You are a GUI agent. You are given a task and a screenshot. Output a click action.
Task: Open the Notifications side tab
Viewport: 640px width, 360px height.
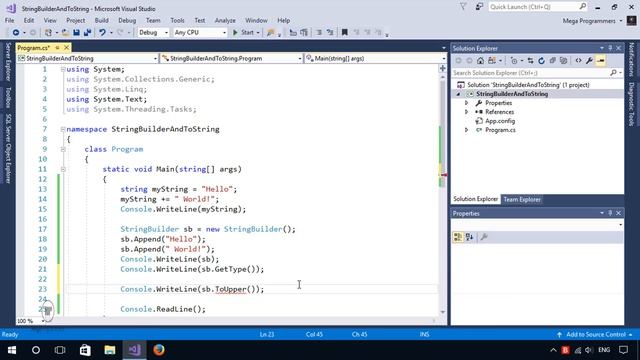(631, 60)
